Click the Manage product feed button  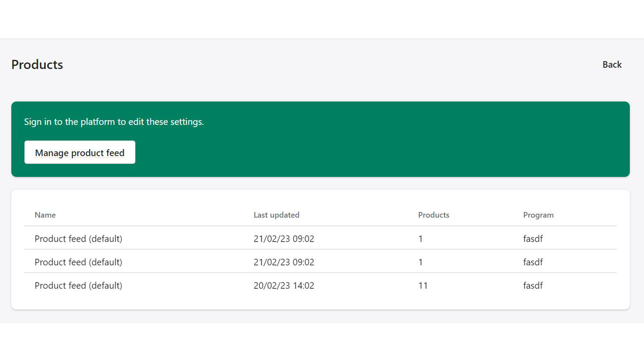[x=79, y=152]
